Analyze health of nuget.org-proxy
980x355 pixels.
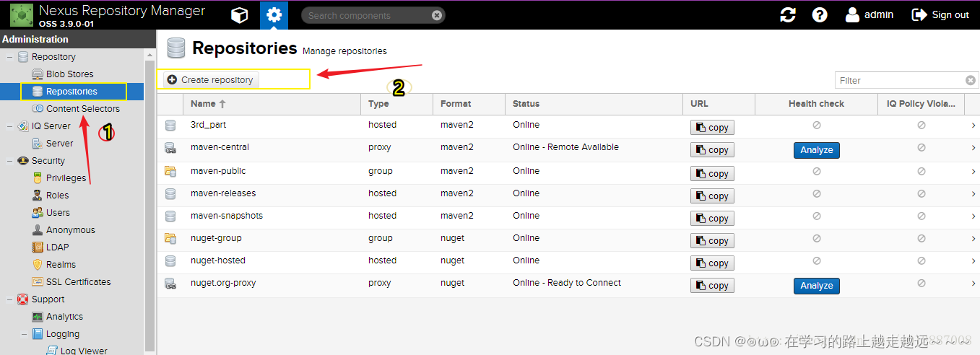click(x=817, y=286)
